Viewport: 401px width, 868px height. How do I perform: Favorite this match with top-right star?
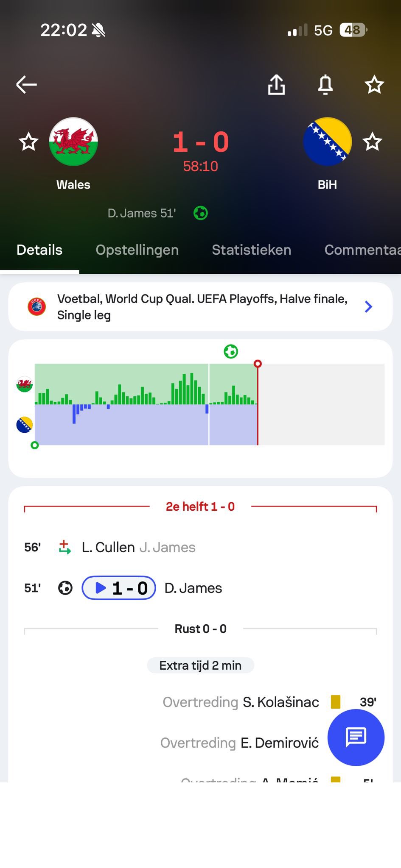click(x=374, y=84)
